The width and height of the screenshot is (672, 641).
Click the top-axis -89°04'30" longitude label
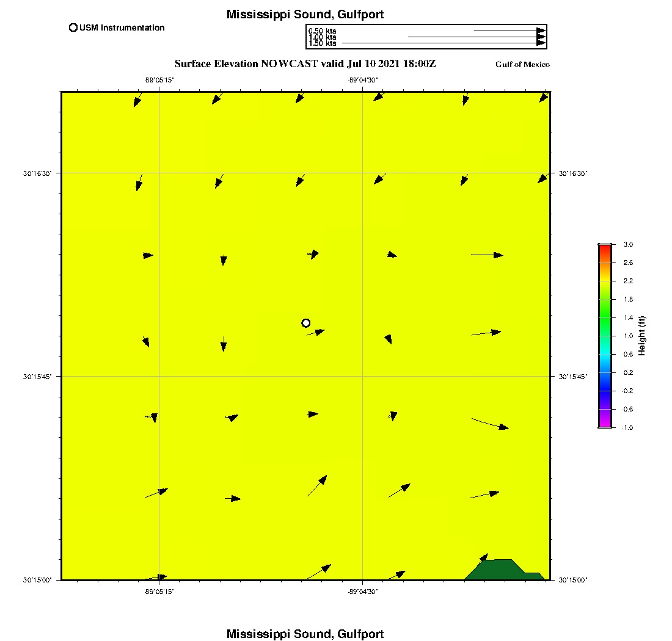click(363, 80)
